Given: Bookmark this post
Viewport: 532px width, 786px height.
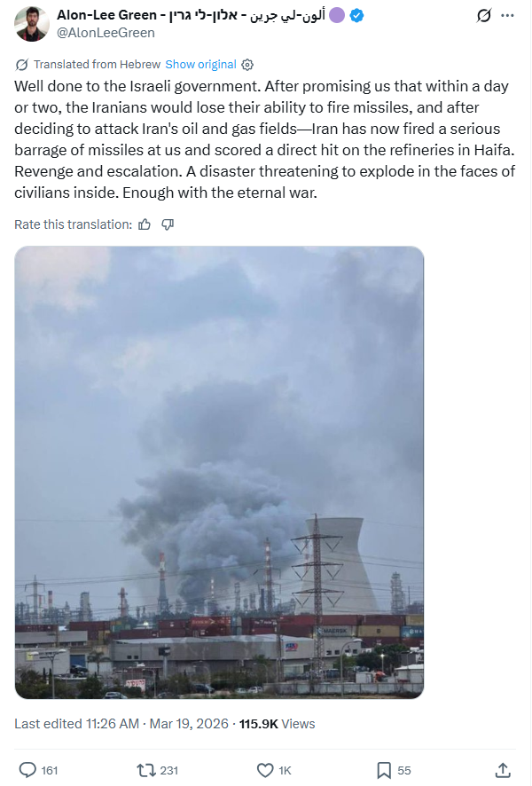Looking at the screenshot, I should pyautogui.click(x=384, y=770).
